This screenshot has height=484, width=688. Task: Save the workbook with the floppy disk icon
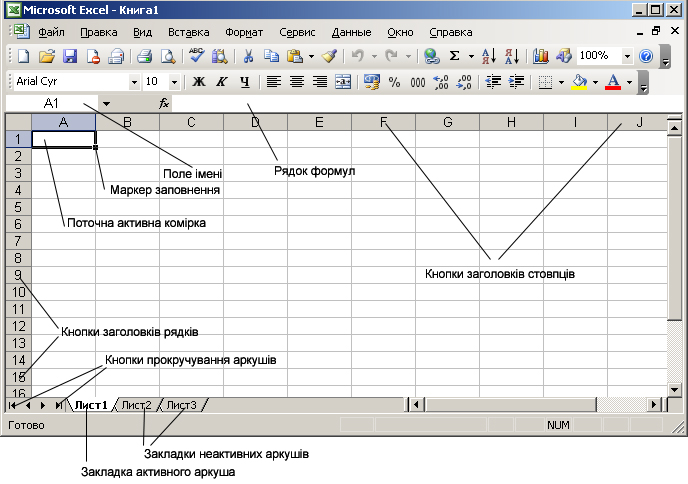(x=70, y=56)
